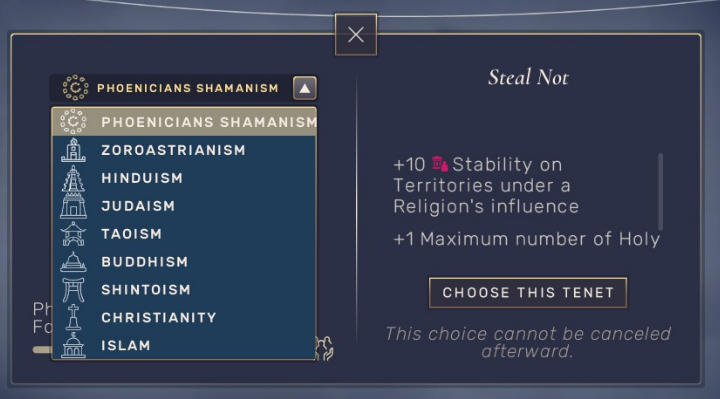
Task: Click the Phoenicians Shamanism dropdown header
Action: (183, 88)
